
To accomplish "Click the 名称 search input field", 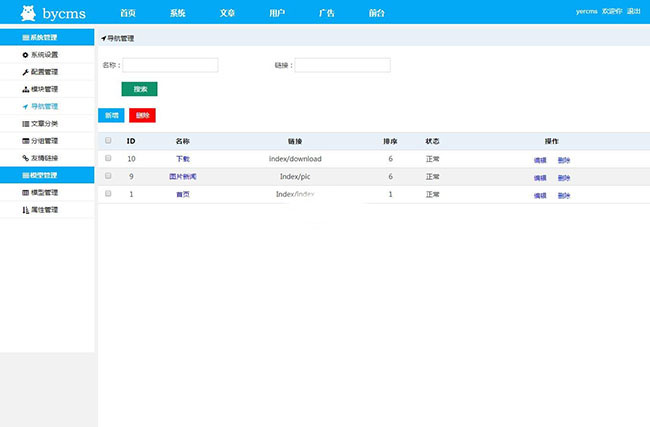I will 170,65.
